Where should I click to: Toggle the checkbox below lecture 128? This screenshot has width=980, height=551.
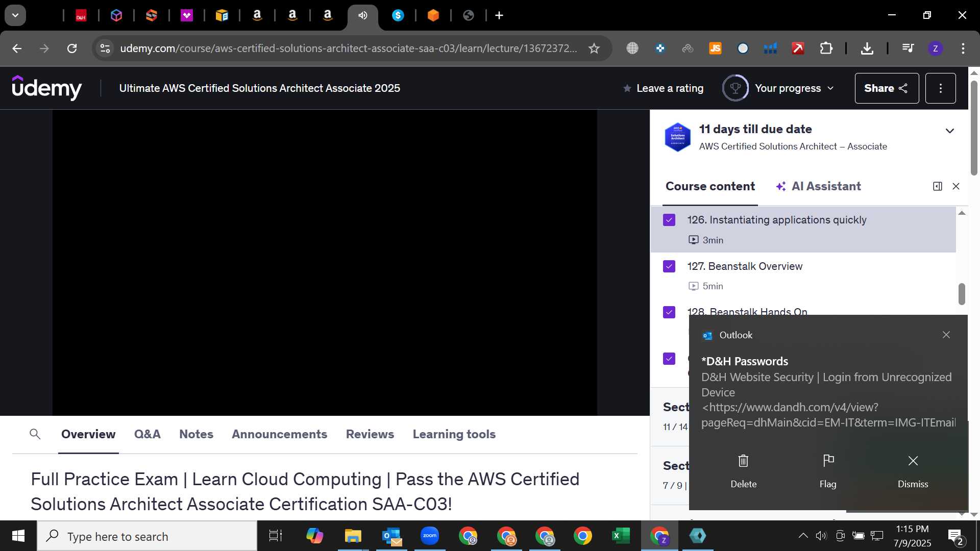click(669, 359)
